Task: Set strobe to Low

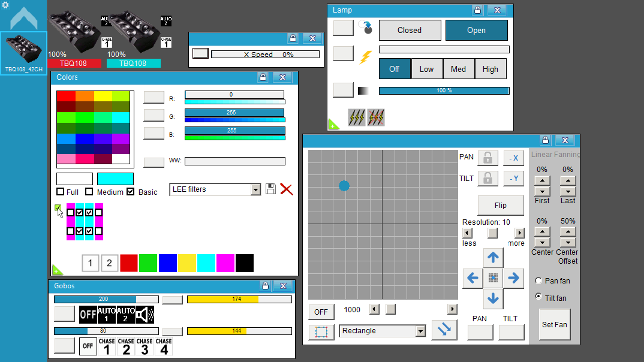Action: pyautogui.click(x=427, y=69)
